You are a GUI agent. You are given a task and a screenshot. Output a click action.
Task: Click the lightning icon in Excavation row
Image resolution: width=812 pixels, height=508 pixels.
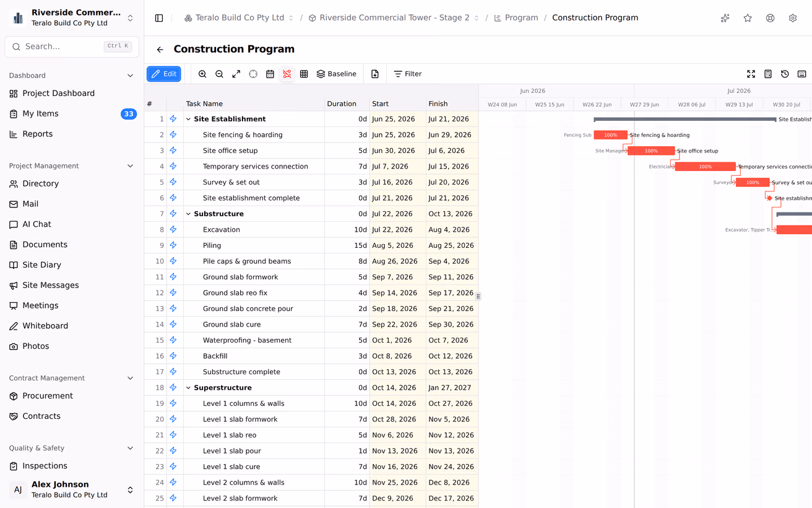point(173,230)
